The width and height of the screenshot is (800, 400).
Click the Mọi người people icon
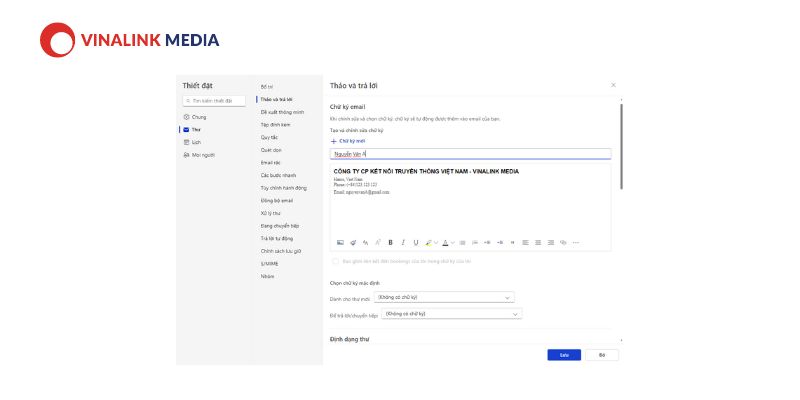(186, 155)
